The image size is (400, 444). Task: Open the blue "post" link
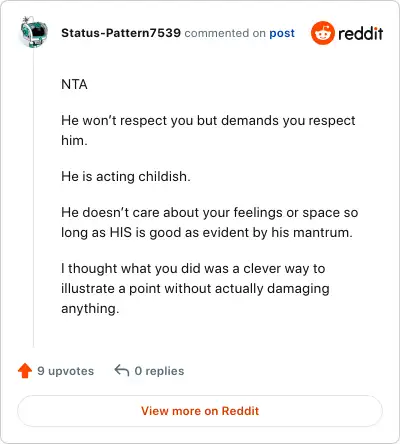point(282,33)
